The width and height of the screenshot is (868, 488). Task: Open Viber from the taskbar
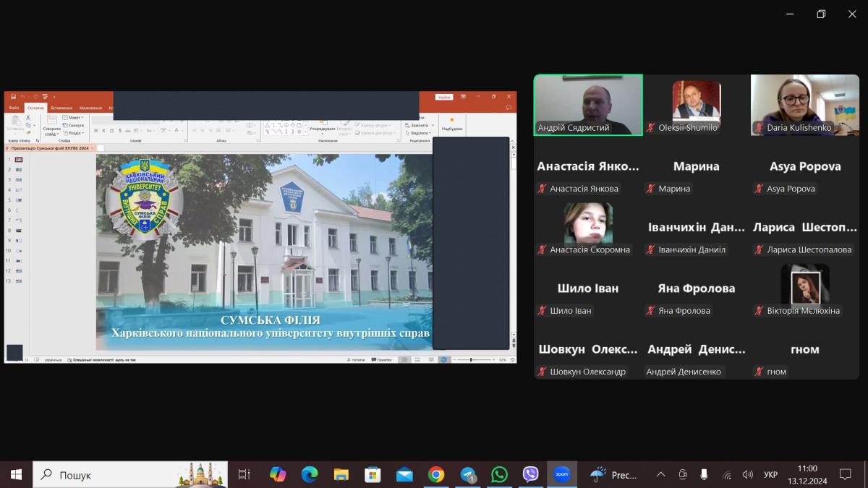tap(531, 474)
